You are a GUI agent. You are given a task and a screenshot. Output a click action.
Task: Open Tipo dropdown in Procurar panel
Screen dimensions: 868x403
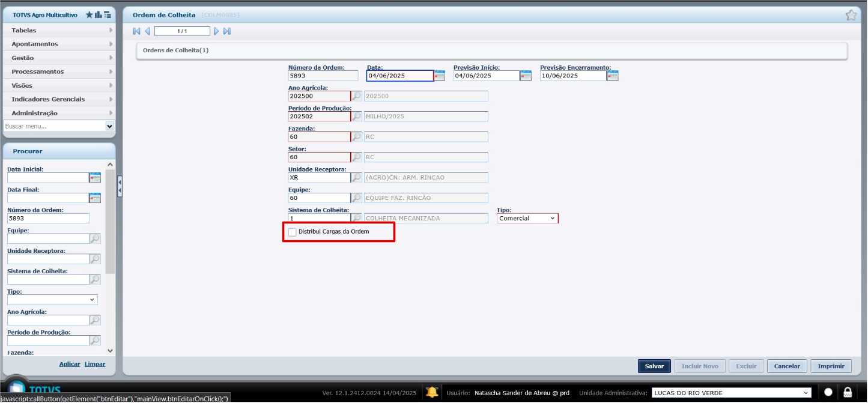click(52, 300)
